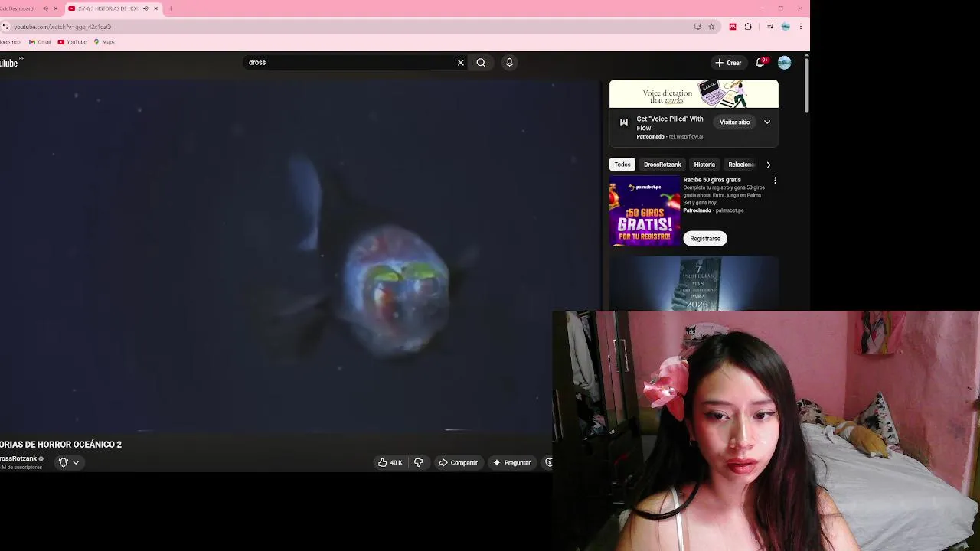Viewport: 980px width, 551px height.
Task: Expand the Wispr Flow ad chevron
Action: 767,122
